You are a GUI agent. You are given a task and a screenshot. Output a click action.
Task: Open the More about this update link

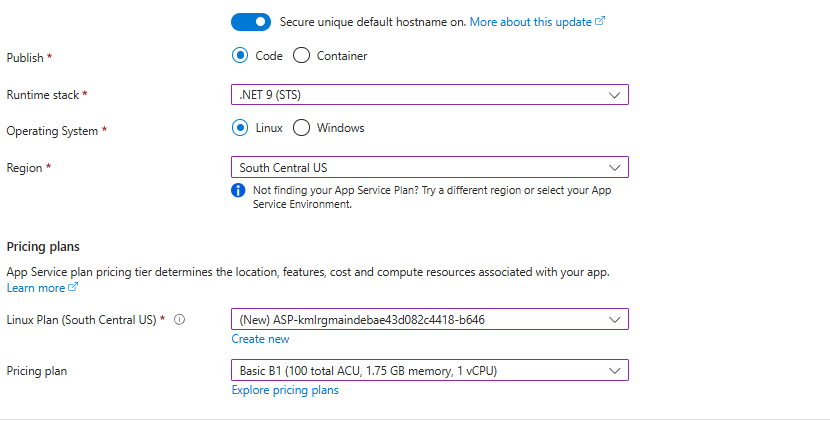(x=531, y=21)
